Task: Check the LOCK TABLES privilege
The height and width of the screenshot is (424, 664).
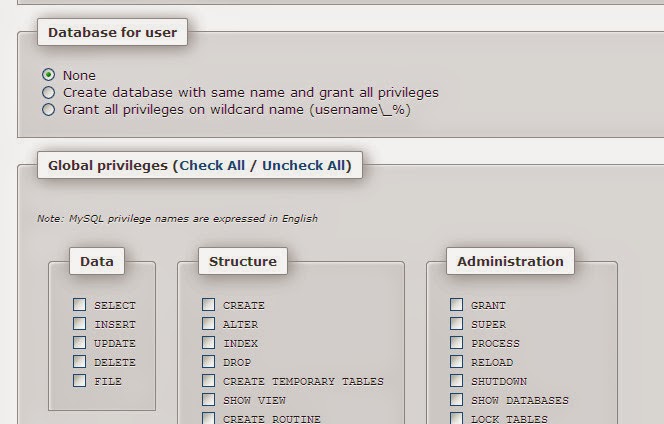Action: pos(456,418)
